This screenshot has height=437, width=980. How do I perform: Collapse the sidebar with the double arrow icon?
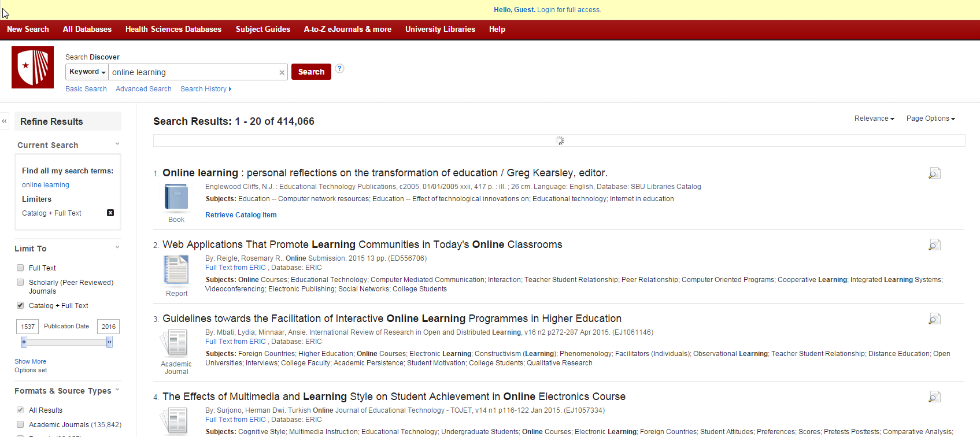click(x=5, y=121)
